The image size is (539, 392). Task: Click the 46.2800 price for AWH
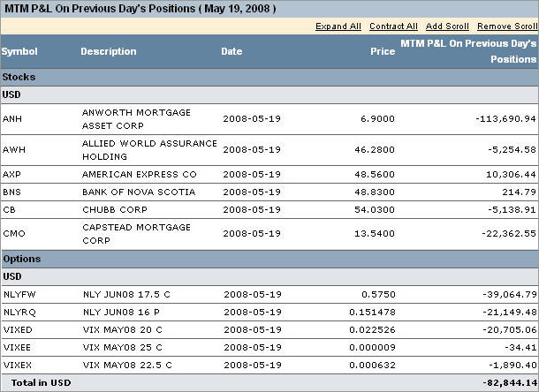tap(375, 150)
